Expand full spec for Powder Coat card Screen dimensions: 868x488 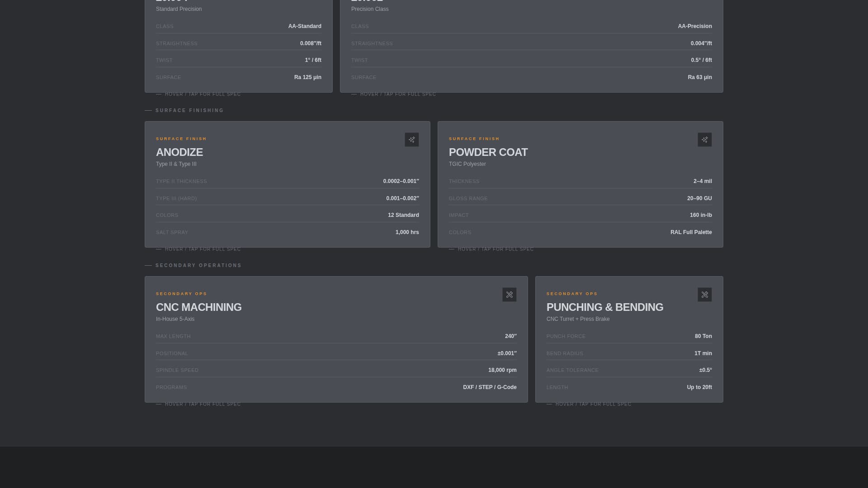pos(491,249)
